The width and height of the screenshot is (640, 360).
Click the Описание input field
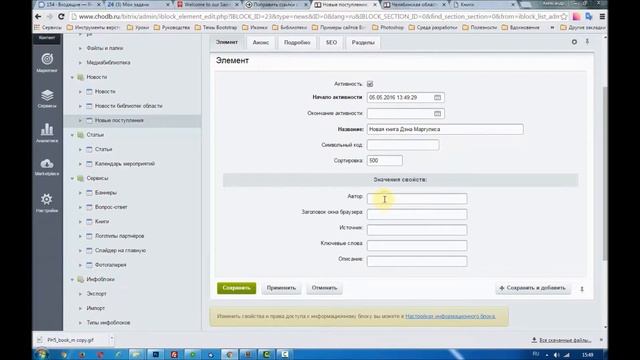click(417, 261)
